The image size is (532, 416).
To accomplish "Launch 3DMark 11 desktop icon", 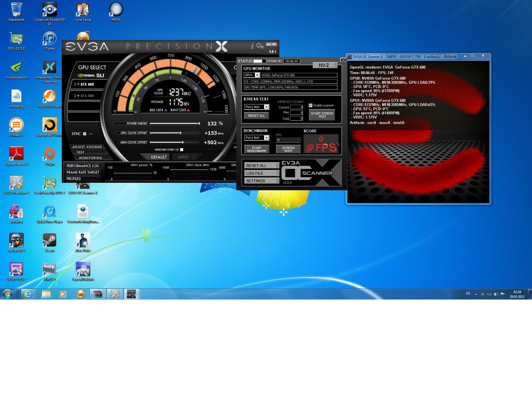I will (x=16, y=128).
